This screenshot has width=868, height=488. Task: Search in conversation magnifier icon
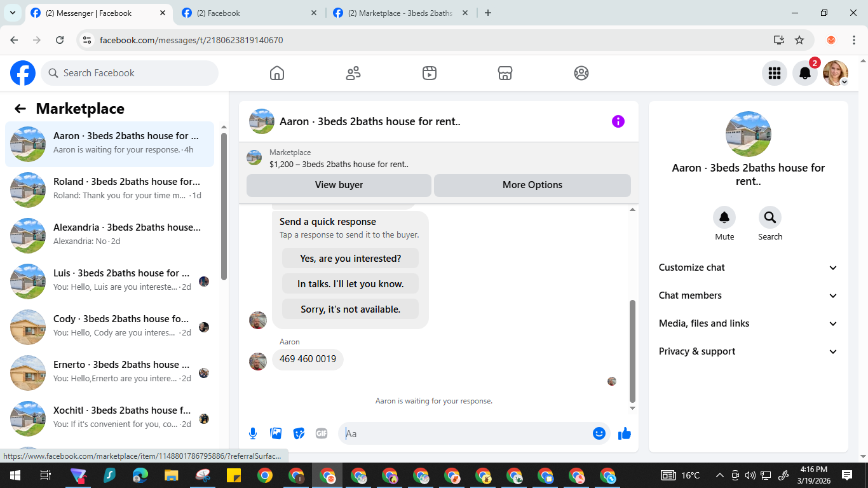coord(770,218)
